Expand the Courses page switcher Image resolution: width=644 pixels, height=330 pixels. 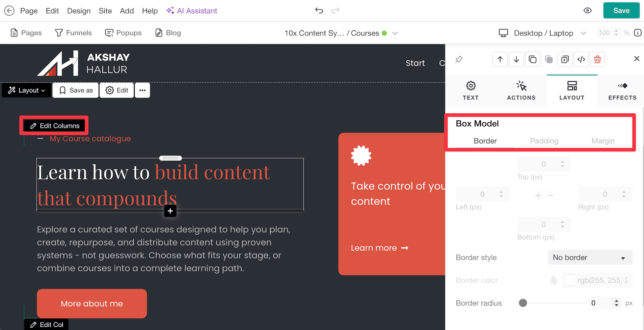tap(395, 33)
